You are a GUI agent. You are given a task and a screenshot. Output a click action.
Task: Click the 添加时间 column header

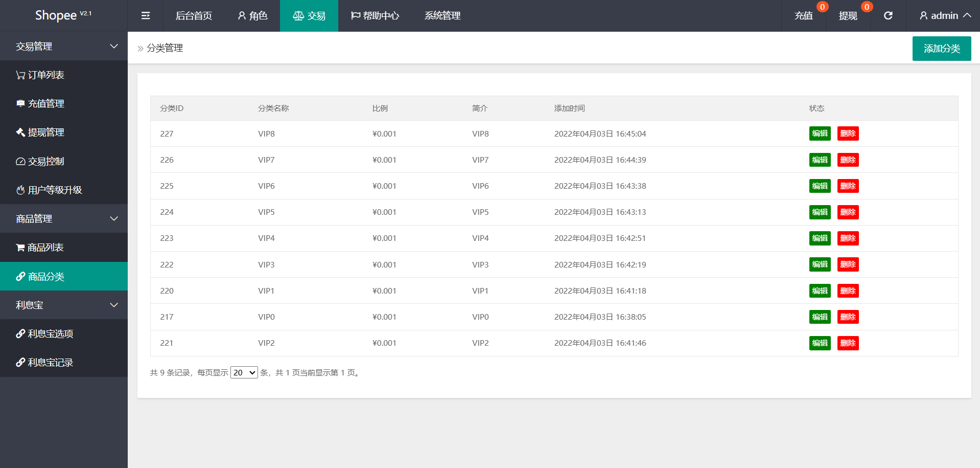click(570, 108)
